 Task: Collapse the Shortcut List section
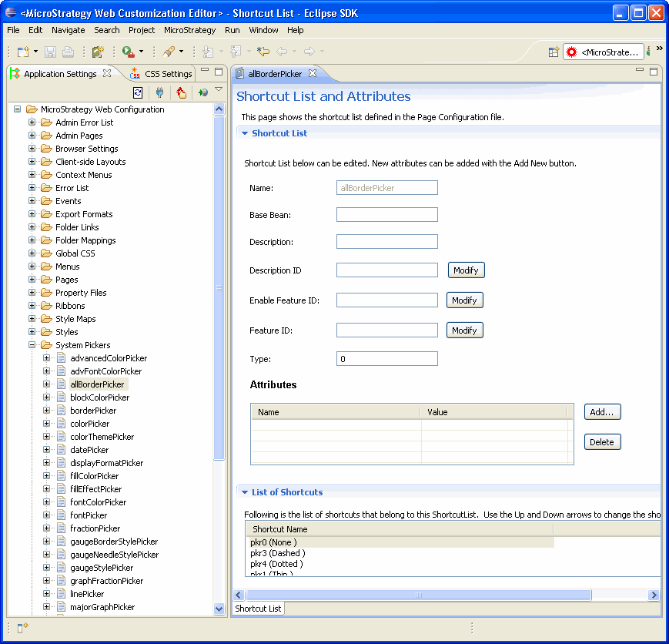point(245,133)
